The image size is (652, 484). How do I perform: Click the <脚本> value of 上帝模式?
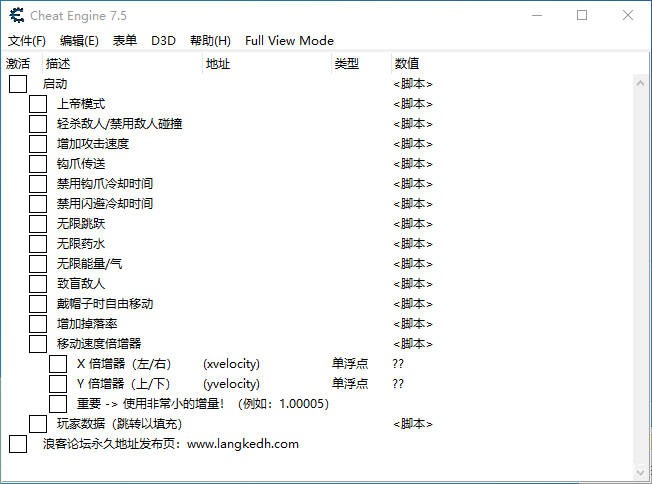point(413,104)
